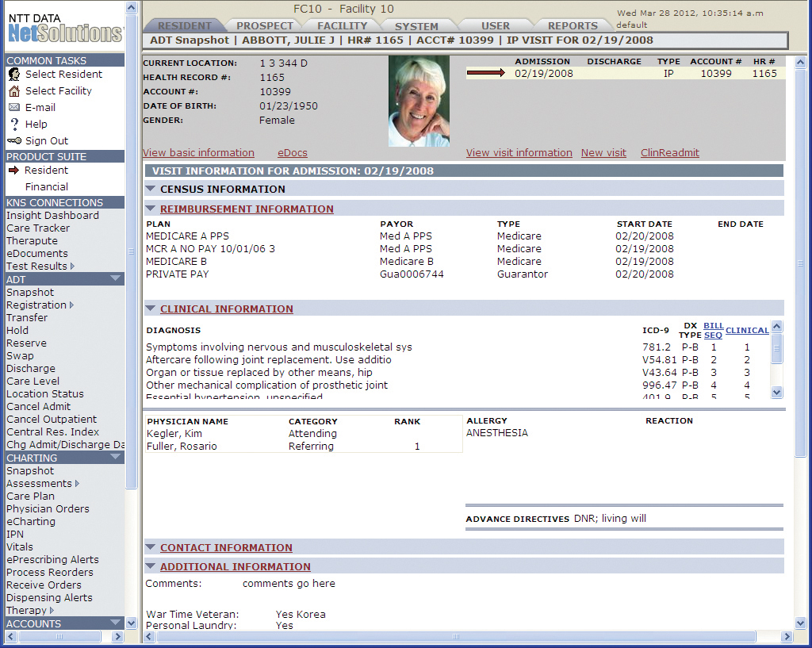Click the ClinReadmit link

click(669, 153)
